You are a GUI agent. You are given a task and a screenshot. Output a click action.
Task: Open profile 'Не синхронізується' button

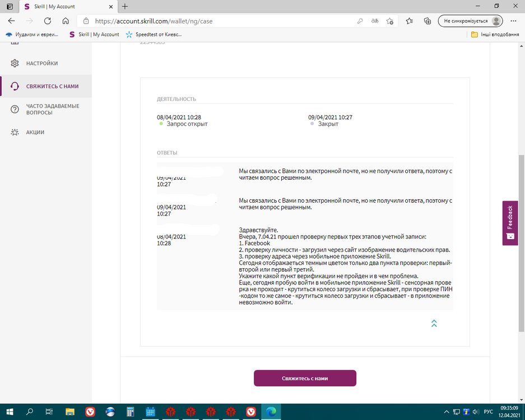point(471,21)
